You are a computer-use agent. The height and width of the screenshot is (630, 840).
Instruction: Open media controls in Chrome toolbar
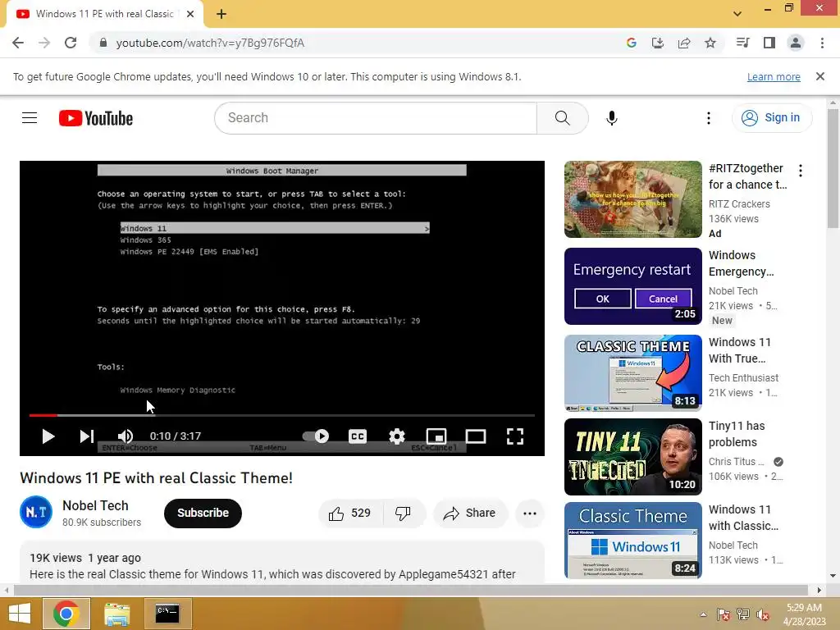tap(742, 43)
